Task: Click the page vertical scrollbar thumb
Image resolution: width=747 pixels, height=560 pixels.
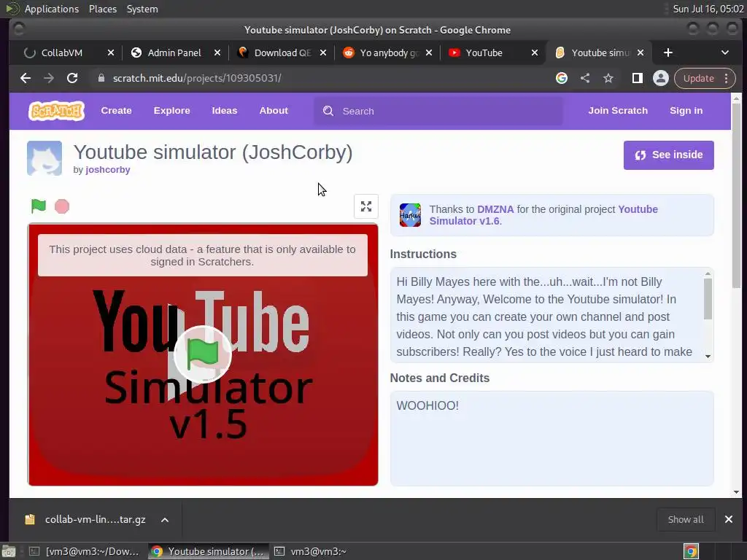Action: (x=736, y=195)
